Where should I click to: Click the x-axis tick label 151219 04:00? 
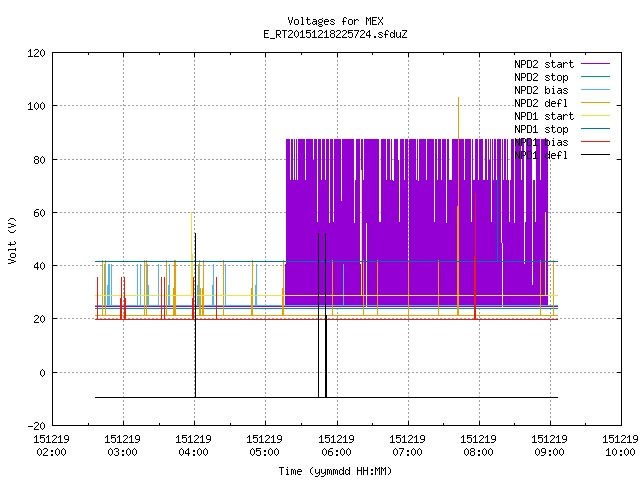point(193,446)
